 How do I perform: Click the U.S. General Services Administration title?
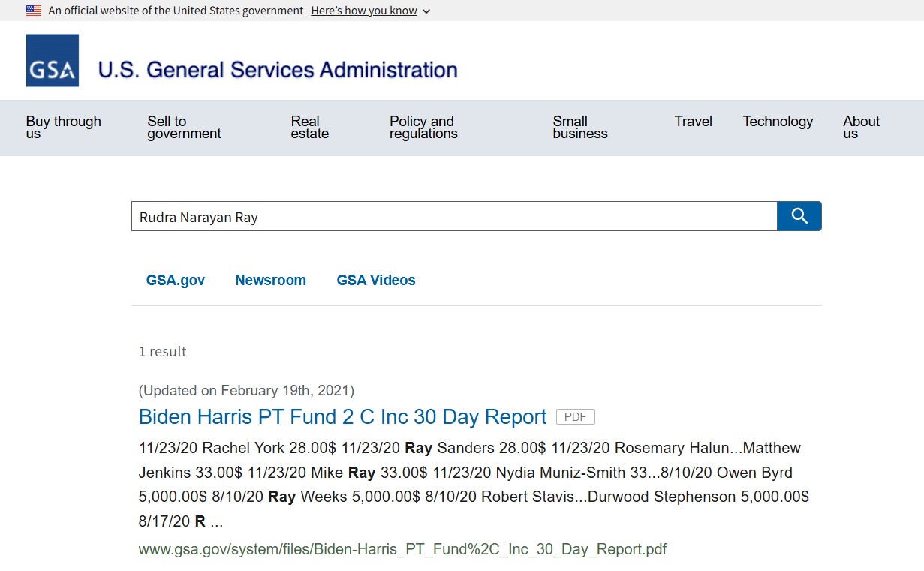click(278, 70)
